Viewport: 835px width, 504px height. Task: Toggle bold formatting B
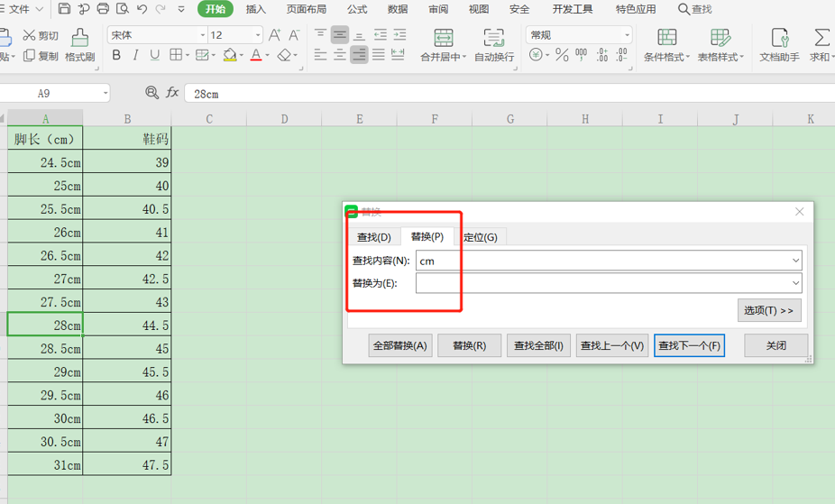[116, 55]
